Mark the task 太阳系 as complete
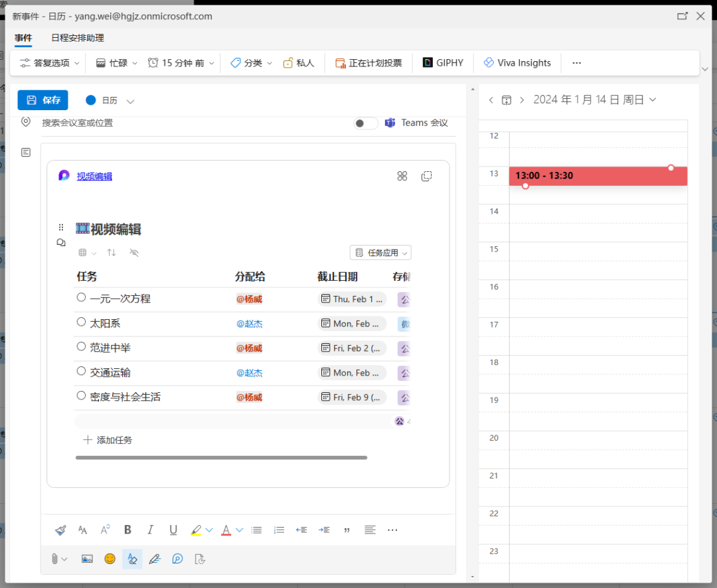Viewport: 717px width, 588px height. point(82,323)
